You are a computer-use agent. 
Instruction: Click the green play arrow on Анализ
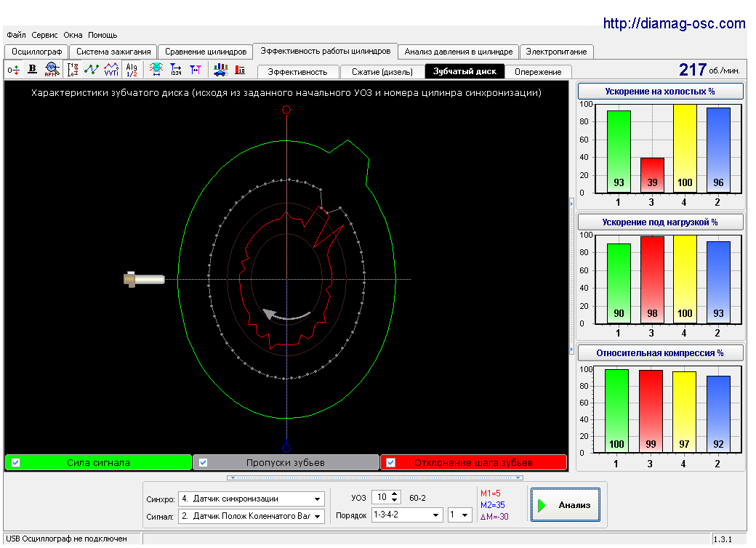pyautogui.click(x=542, y=505)
